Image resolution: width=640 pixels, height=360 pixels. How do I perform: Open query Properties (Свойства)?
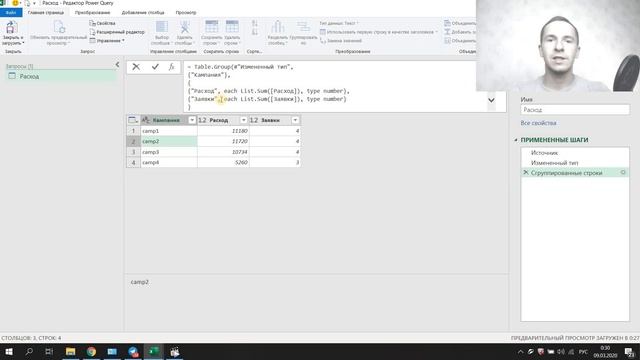[x=102, y=23]
